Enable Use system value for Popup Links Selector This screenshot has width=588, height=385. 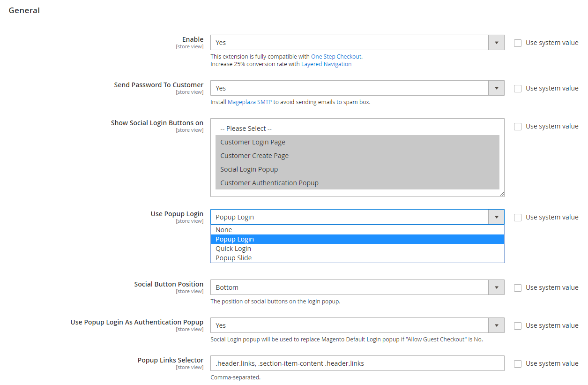tap(518, 364)
